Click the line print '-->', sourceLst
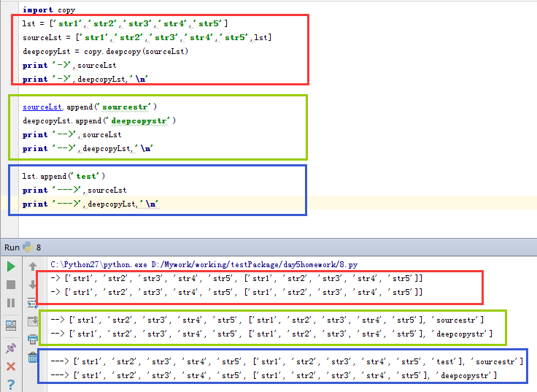The width and height of the screenshot is (537, 392). (72, 134)
